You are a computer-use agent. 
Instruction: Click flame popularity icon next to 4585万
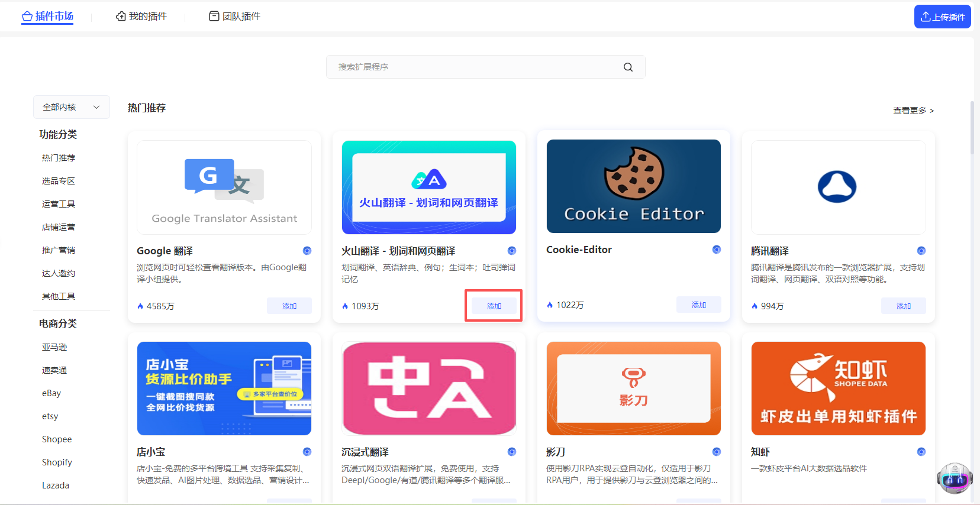pyautogui.click(x=140, y=306)
